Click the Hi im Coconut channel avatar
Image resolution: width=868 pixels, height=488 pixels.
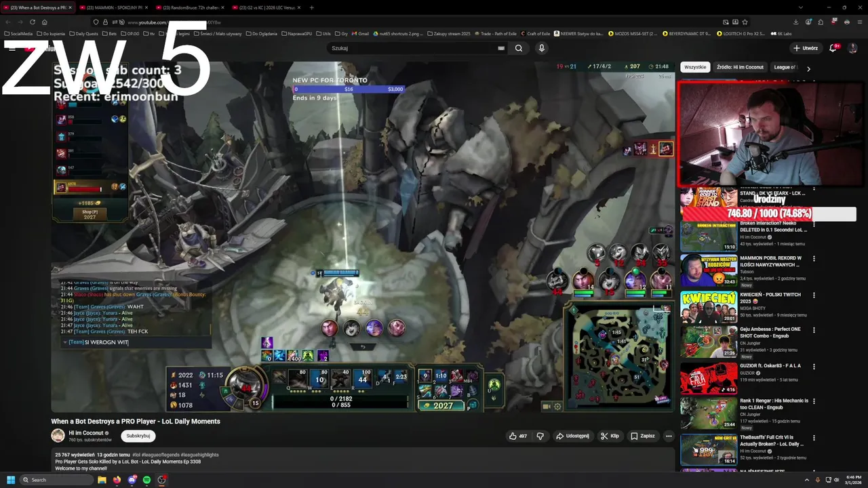[x=58, y=436]
